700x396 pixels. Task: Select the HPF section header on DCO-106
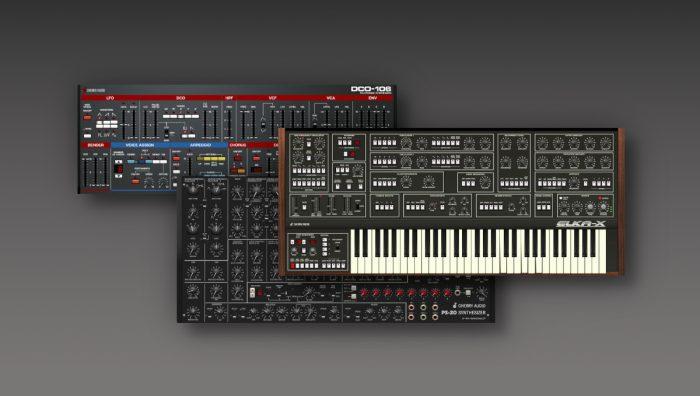[x=229, y=98]
